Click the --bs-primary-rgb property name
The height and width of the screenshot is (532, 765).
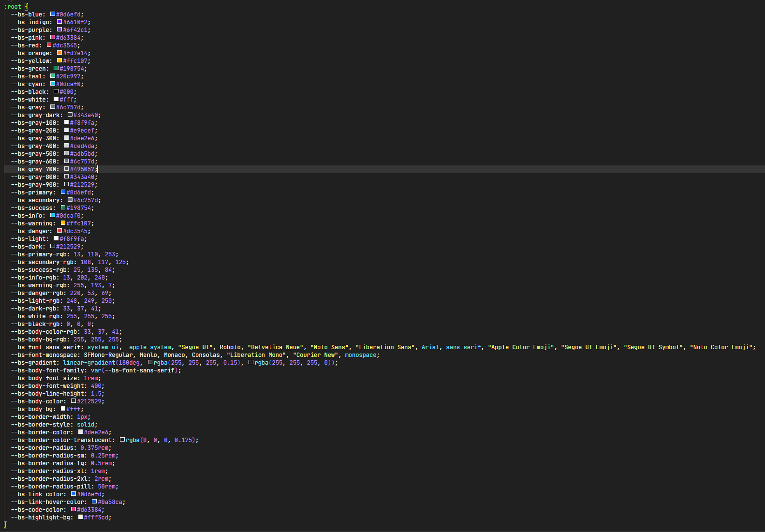coord(39,254)
